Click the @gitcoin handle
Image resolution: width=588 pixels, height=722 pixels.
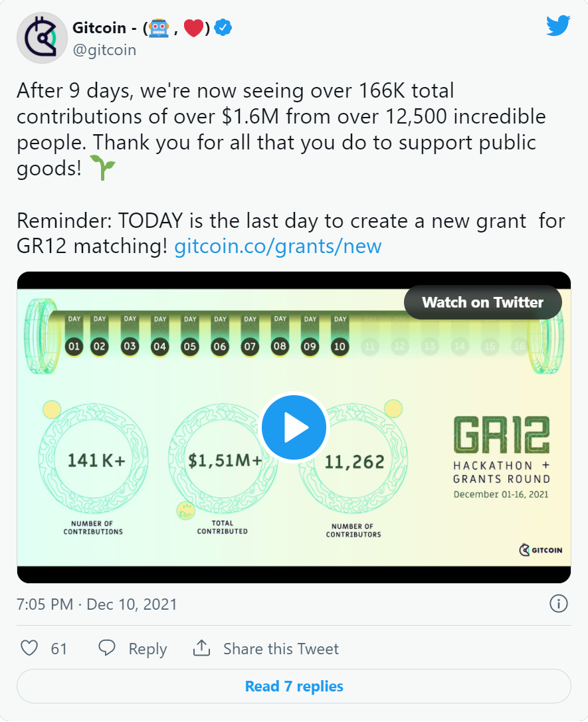pos(104,50)
